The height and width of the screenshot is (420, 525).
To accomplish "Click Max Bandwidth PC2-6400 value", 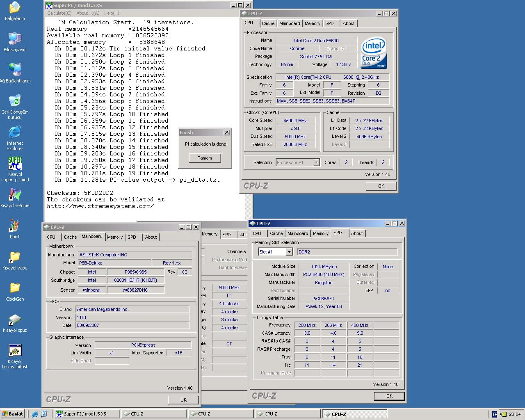I will tap(324, 274).
